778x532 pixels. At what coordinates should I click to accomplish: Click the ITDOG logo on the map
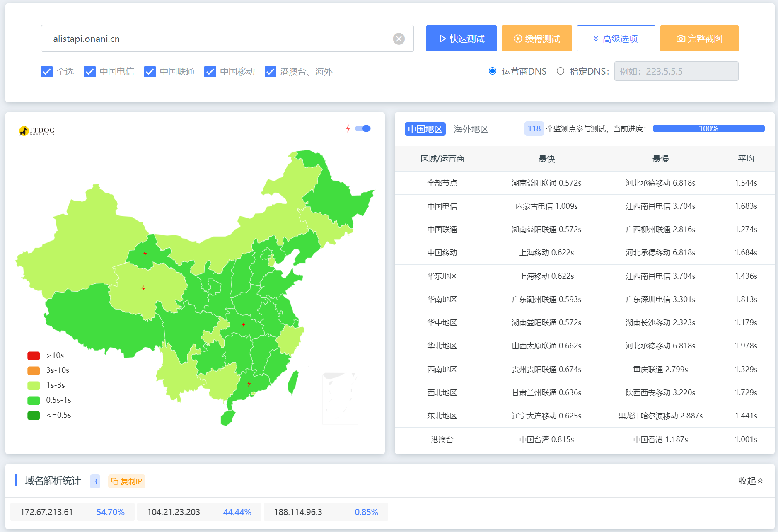(x=37, y=131)
